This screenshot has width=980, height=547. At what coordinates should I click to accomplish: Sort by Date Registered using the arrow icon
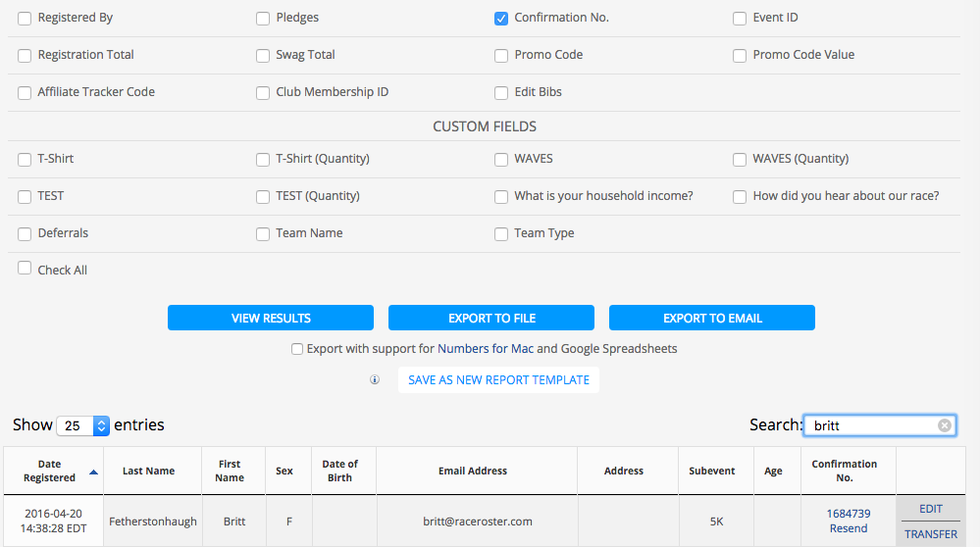tap(94, 472)
